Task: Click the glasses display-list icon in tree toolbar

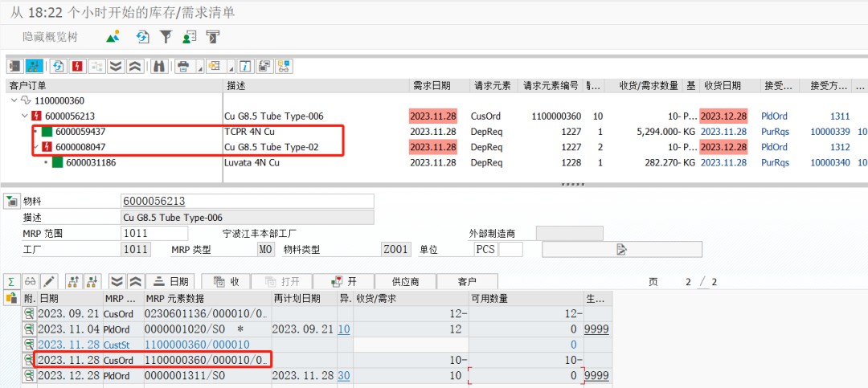Action: tap(284, 67)
